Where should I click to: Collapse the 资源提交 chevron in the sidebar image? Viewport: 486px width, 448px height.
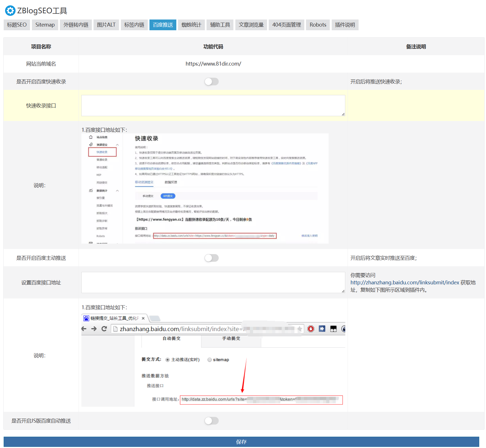click(117, 145)
